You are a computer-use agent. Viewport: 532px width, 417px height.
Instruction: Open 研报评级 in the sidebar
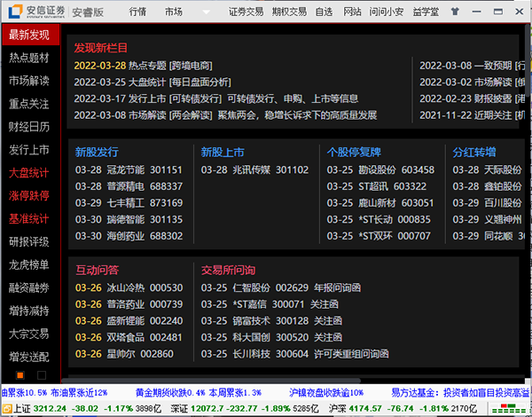[29, 242]
